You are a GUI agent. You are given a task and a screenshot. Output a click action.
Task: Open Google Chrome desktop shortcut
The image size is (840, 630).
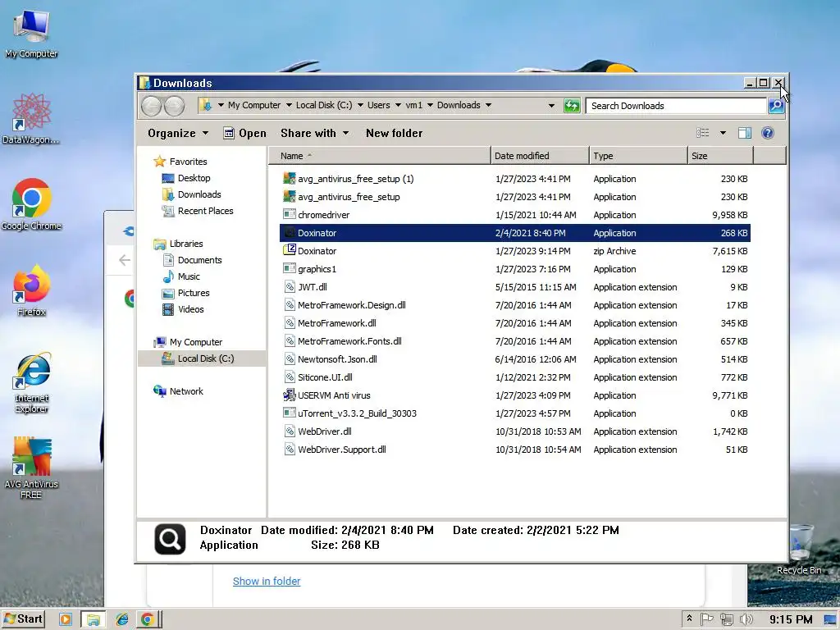click(31, 204)
